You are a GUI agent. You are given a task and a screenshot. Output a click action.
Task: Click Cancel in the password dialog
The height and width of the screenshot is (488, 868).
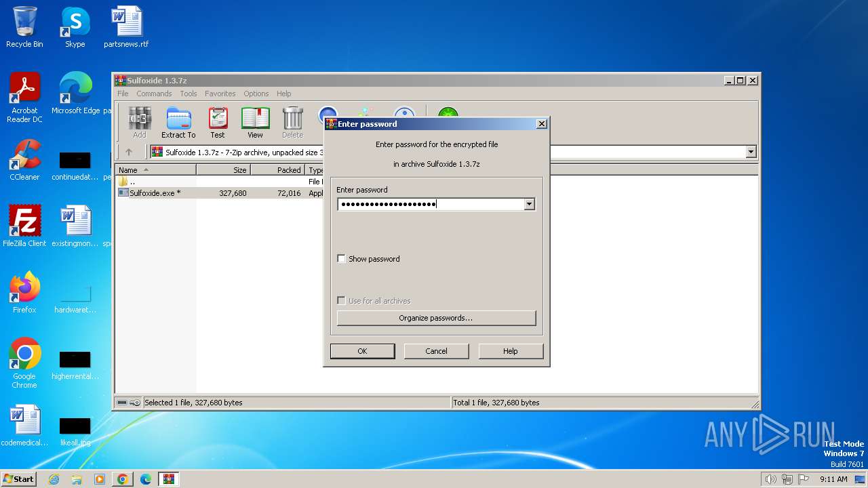click(436, 351)
